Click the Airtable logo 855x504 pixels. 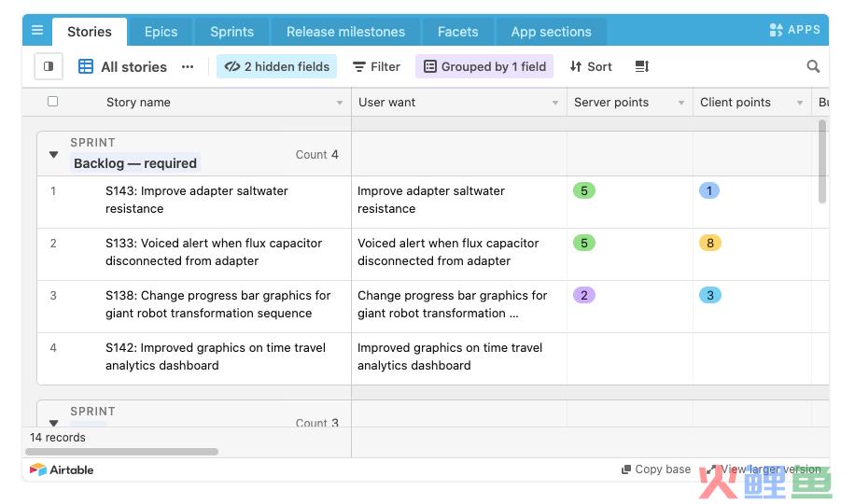62,469
